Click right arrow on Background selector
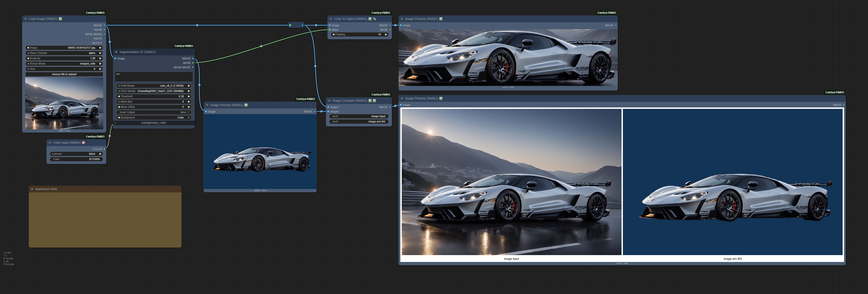This screenshot has width=868, height=294. coord(189,118)
